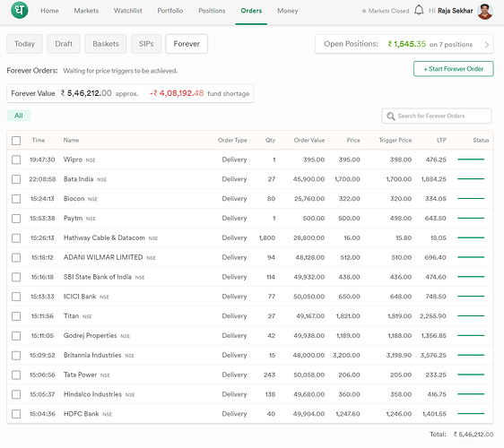Image resolution: width=504 pixels, height=448 pixels.
Task: Open the Bata India stock name
Action: click(78, 179)
